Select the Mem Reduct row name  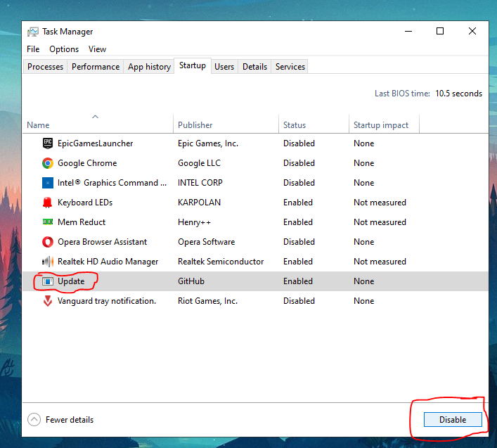[x=82, y=222]
